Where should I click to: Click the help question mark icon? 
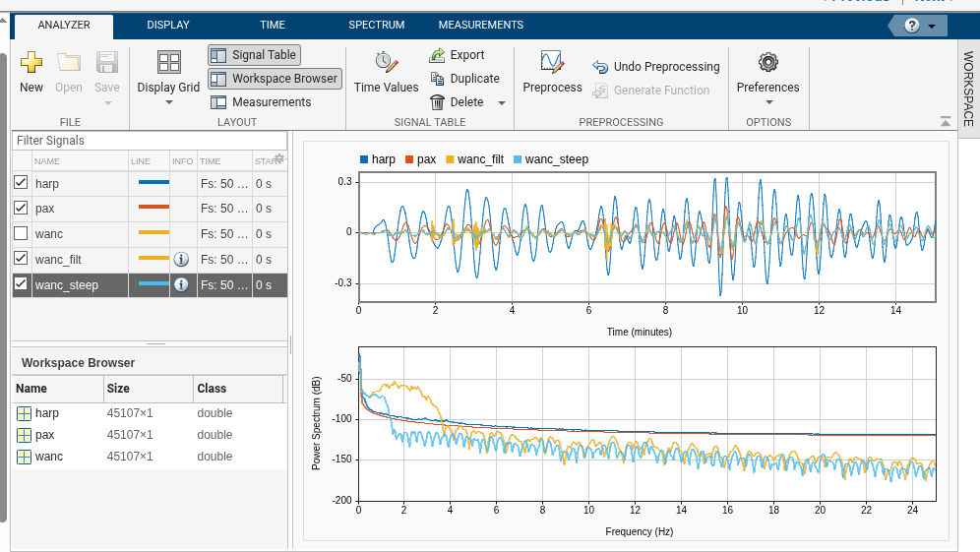click(912, 26)
